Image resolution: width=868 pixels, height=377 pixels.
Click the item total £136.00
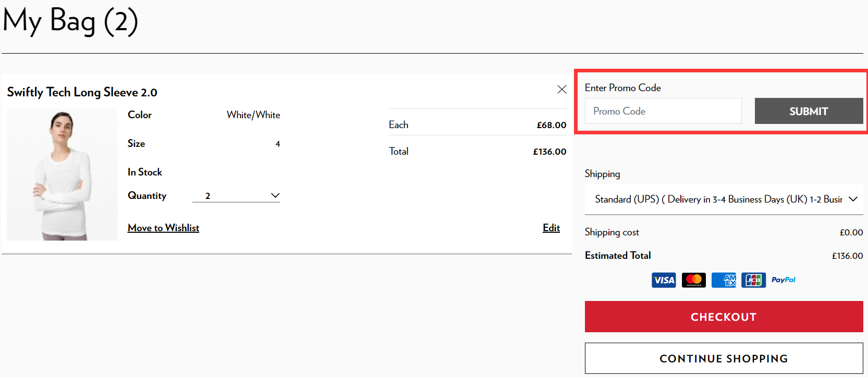coord(549,152)
